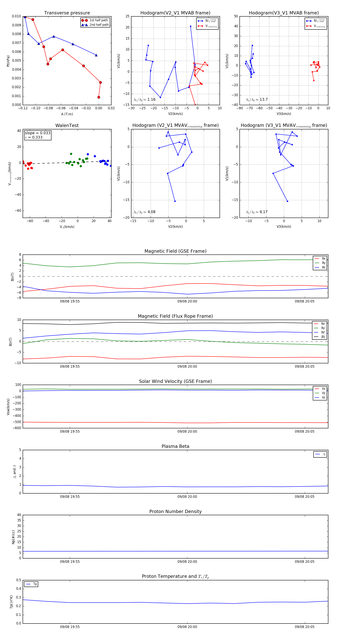Click the "Hodogram(V3_V1 MVAB frame)" title

point(284,13)
